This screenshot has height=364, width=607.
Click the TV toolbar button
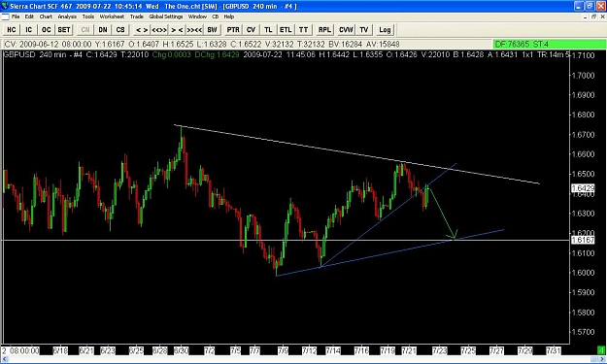364,30
